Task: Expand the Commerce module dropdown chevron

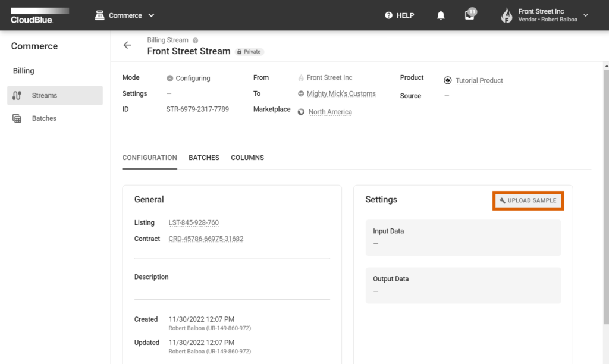Action: click(x=151, y=15)
